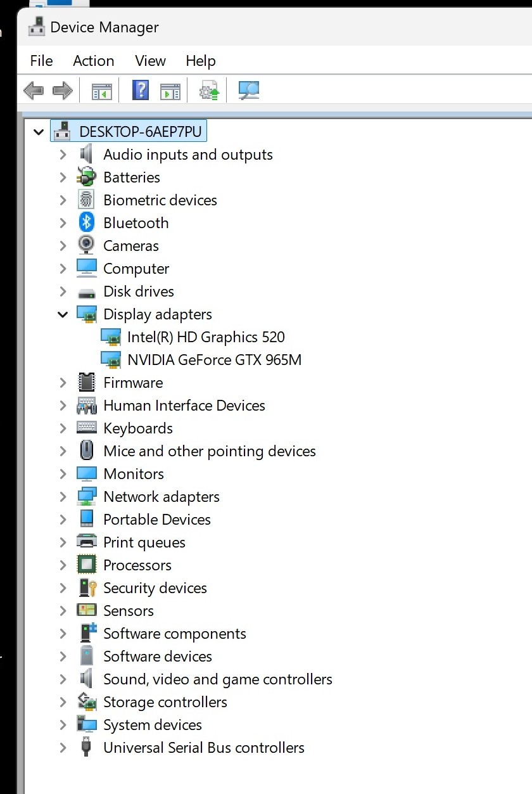Select the Display adapters label
This screenshot has height=794, width=532.
(x=158, y=314)
